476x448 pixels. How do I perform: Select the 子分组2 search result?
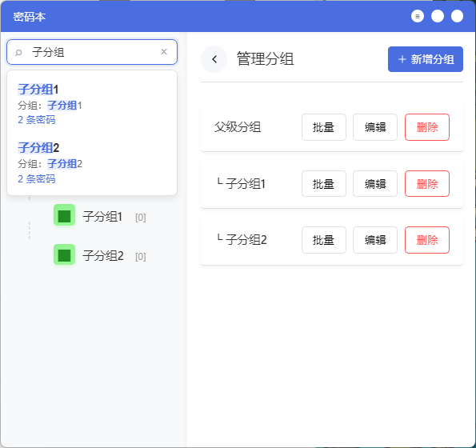(x=92, y=162)
